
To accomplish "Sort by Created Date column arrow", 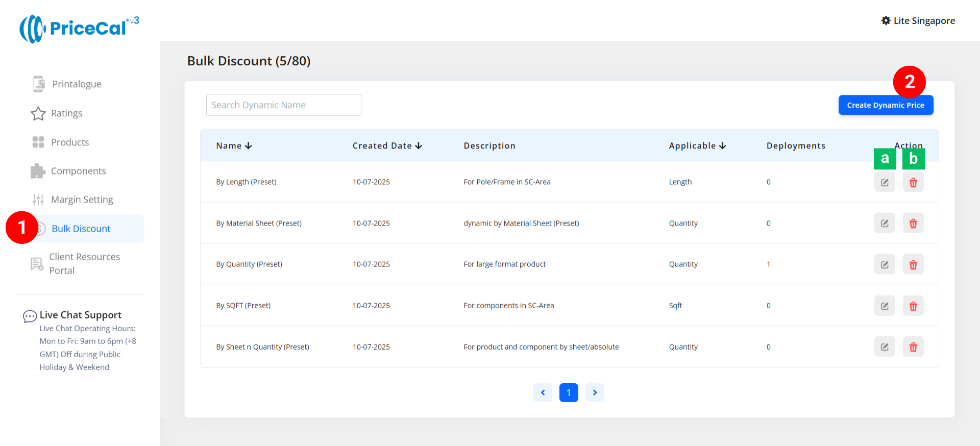I will (419, 146).
